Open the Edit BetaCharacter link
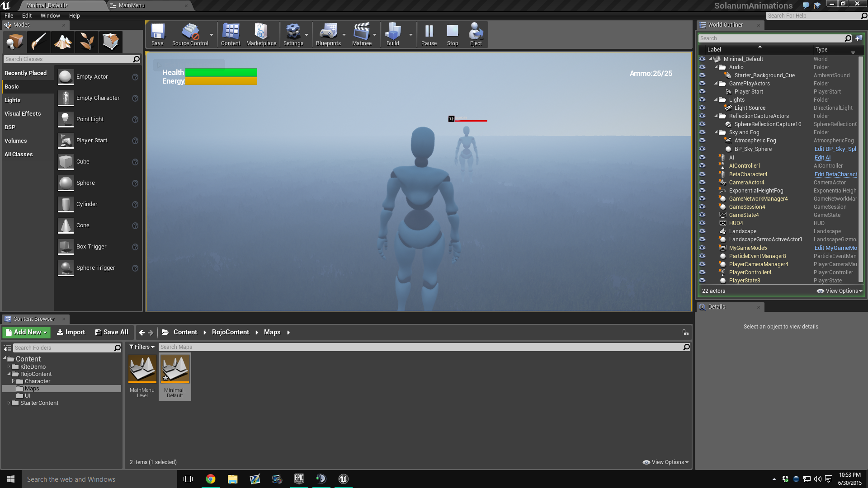 coord(835,174)
